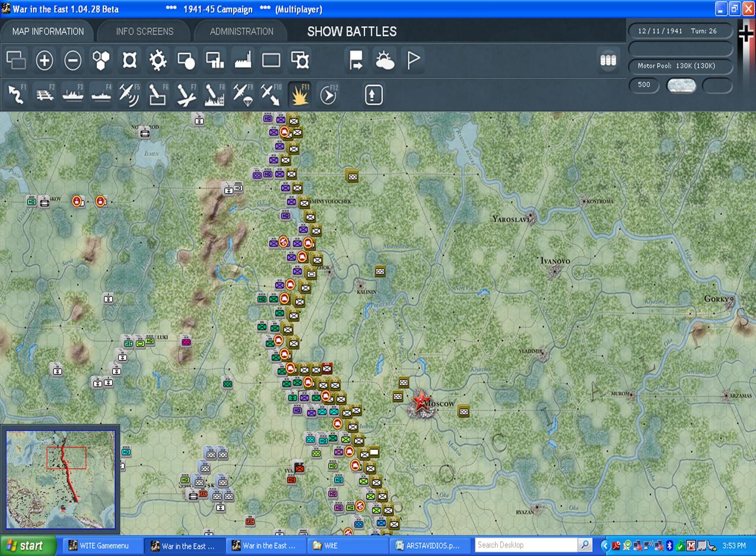
Task: Open the MAP INFORMATION tab
Action: click(48, 31)
